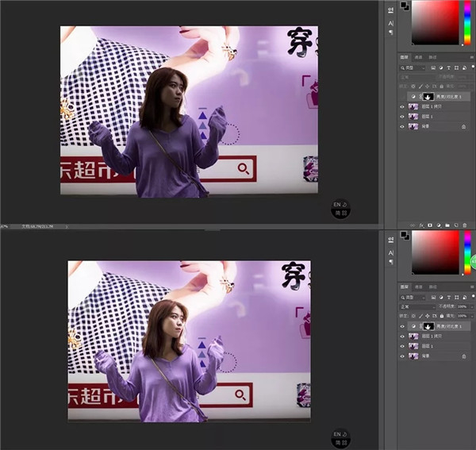Switch to the 通道 tab in the upper panel
Viewport: 476px width, 450px height.
click(420, 57)
